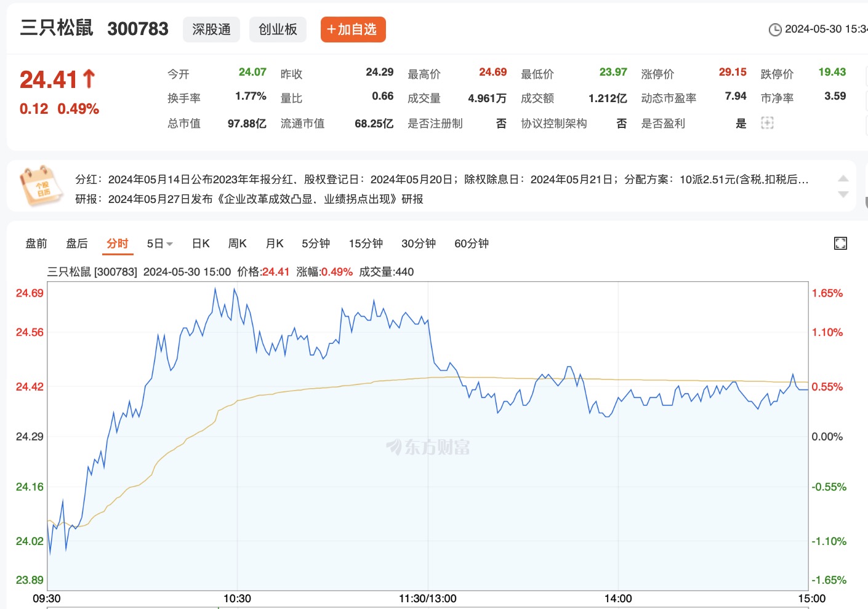Select the 15分钟 chart tab
The width and height of the screenshot is (868, 609).
pos(366,244)
